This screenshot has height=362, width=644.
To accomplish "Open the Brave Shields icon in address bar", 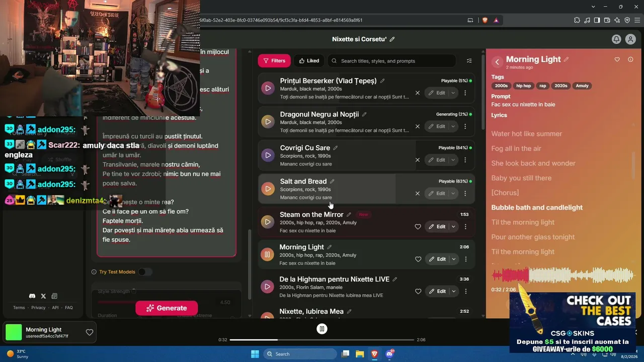I will [485, 20].
